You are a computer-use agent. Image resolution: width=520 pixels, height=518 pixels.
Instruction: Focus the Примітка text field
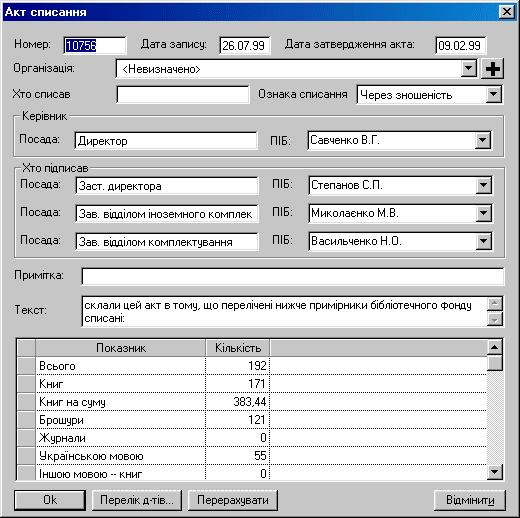(x=293, y=276)
